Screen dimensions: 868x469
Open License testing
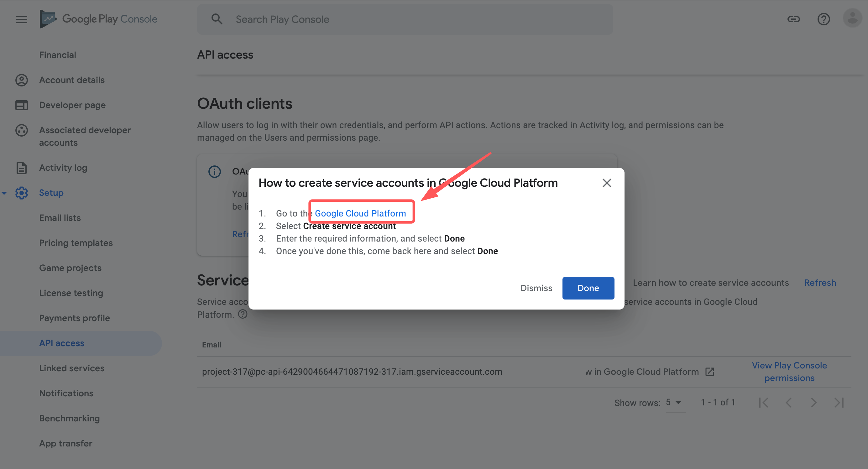(71, 293)
